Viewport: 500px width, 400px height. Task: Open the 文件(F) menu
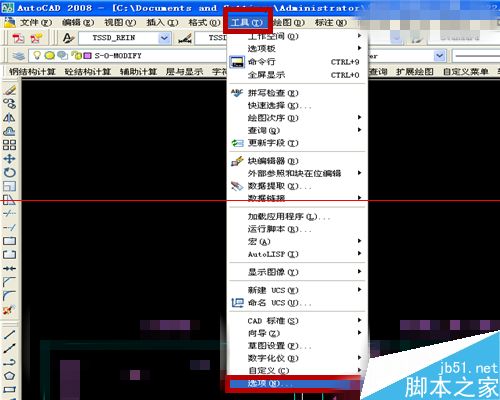point(36,22)
